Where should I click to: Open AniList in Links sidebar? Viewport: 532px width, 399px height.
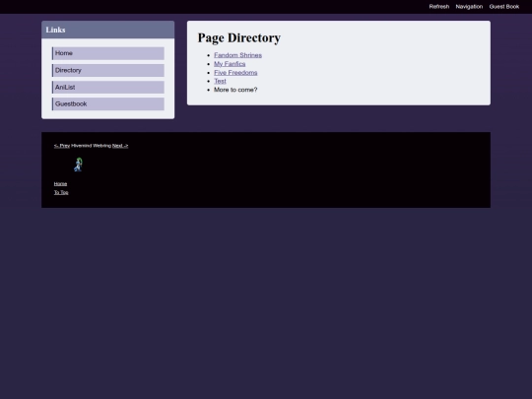pyautogui.click(x=108, y=88)
